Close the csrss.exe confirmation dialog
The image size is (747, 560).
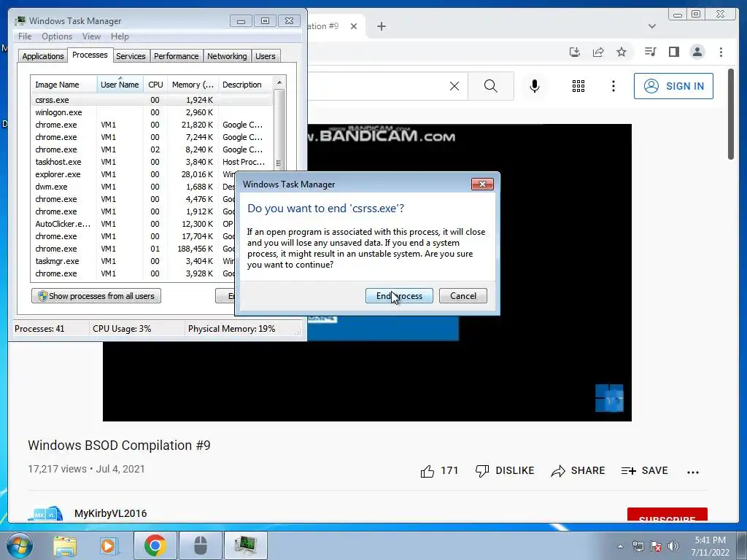[x=482, y=184]
